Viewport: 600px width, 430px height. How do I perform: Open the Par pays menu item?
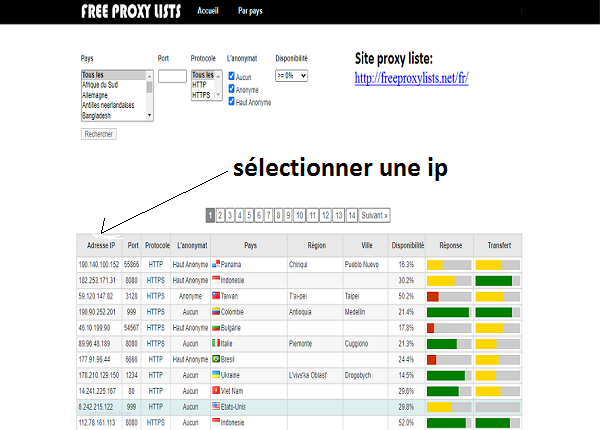(250, 11)
